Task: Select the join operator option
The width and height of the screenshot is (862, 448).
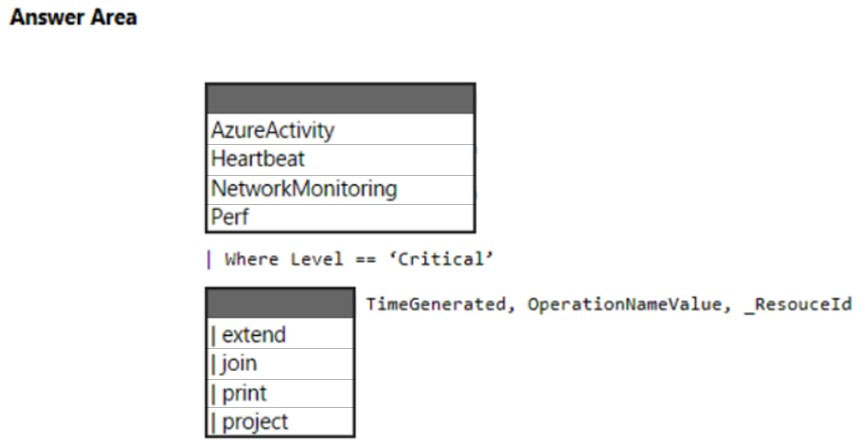Action: tap(280, 363)
